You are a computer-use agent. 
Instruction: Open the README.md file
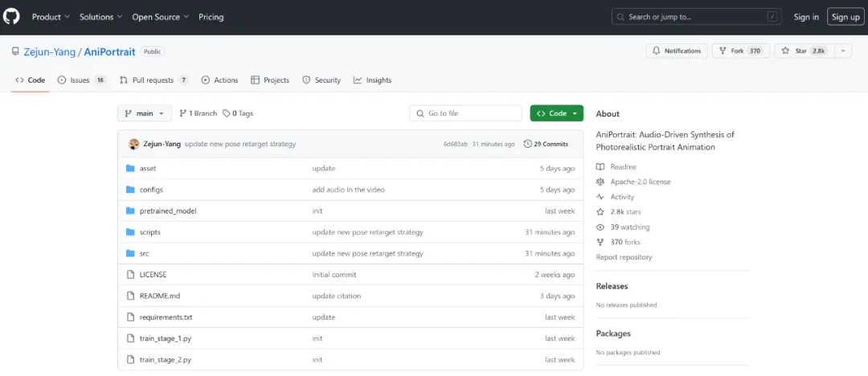click(x=159, y=296)
